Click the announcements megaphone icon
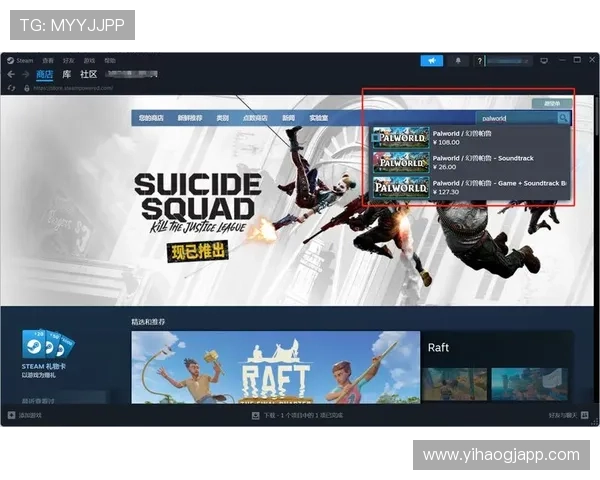The width and height of the screenshot is (600, 480). [x=431, y=61]
